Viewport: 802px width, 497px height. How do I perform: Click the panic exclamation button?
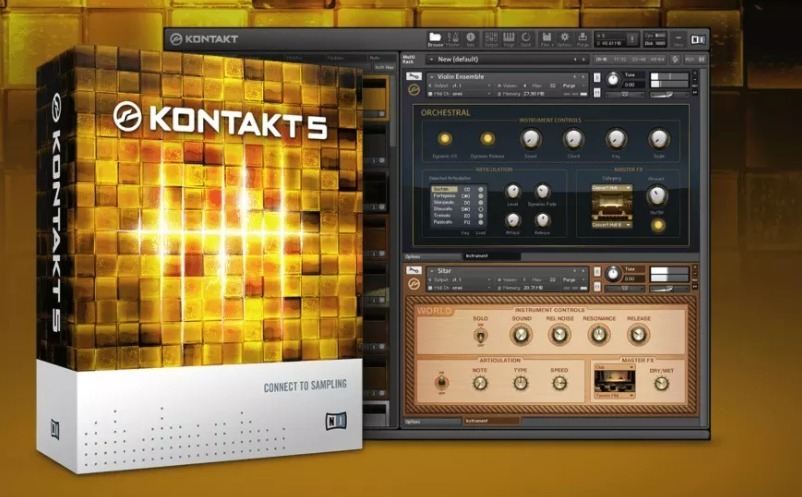point(633,39)
